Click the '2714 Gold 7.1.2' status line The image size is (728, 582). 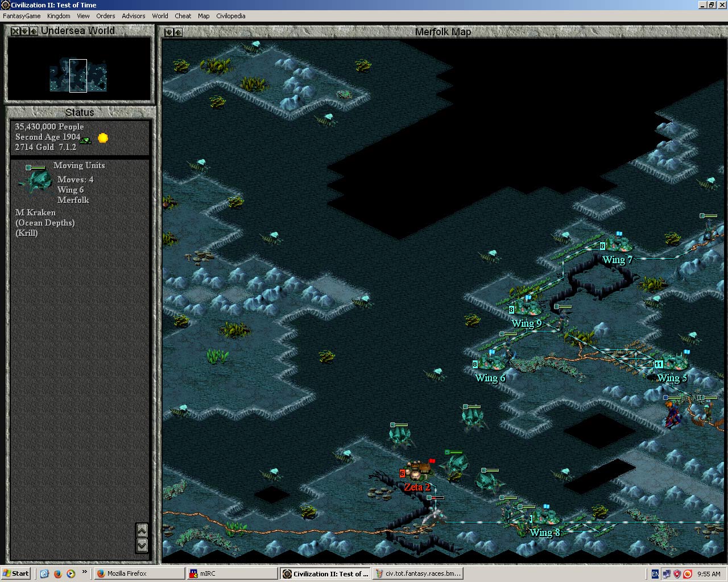click(x=45, y=147)
